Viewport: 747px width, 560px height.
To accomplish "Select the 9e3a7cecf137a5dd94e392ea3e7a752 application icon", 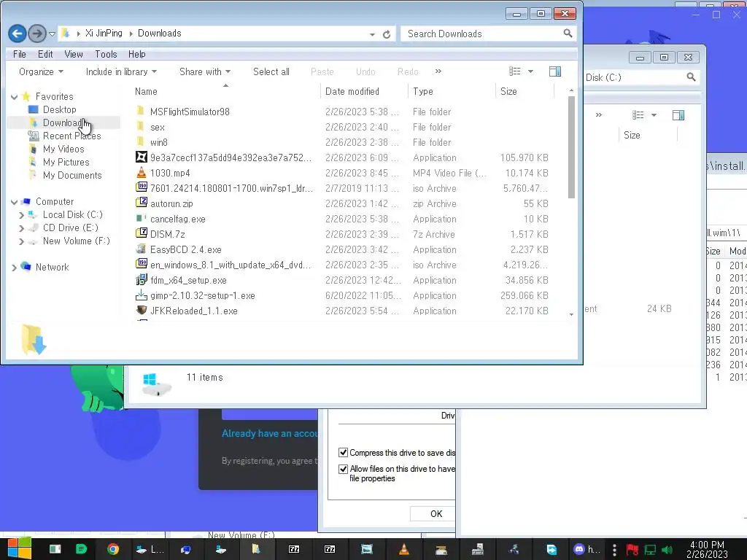I will (x=141, y=157).
